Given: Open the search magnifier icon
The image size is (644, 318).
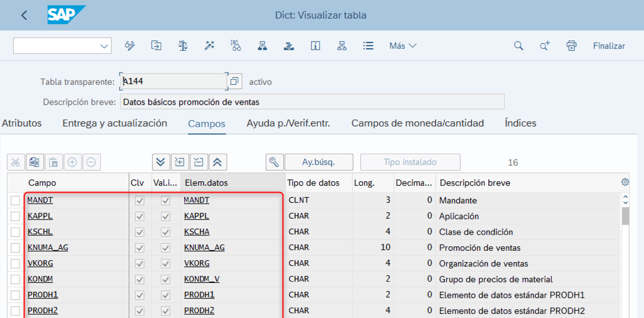Looking at the screenshot, I should tap(518, 46).
